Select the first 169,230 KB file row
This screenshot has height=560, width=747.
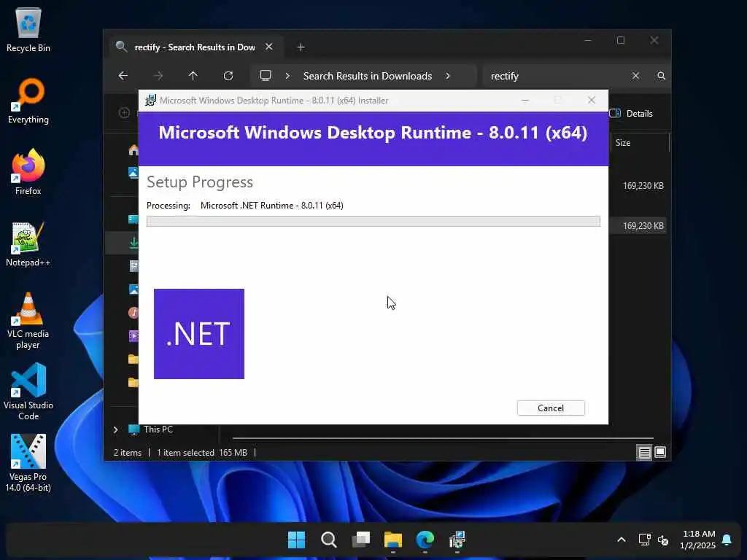coord(643,186)
